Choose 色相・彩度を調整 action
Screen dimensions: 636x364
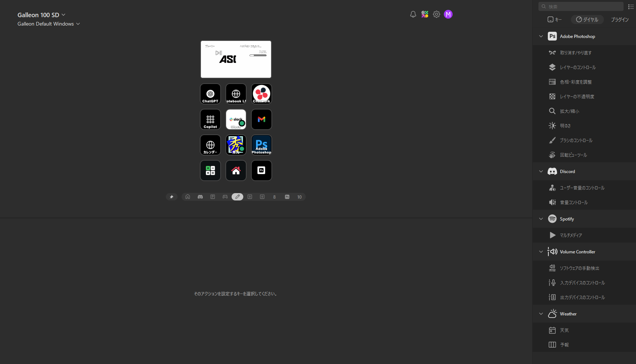[x=584, y=82]
